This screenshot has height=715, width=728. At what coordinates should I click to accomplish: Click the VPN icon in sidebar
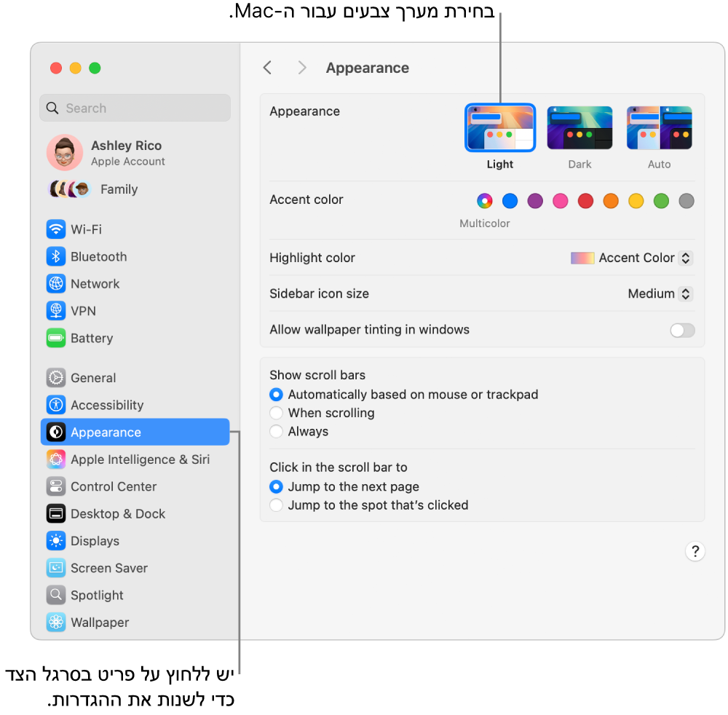(56, 311)
